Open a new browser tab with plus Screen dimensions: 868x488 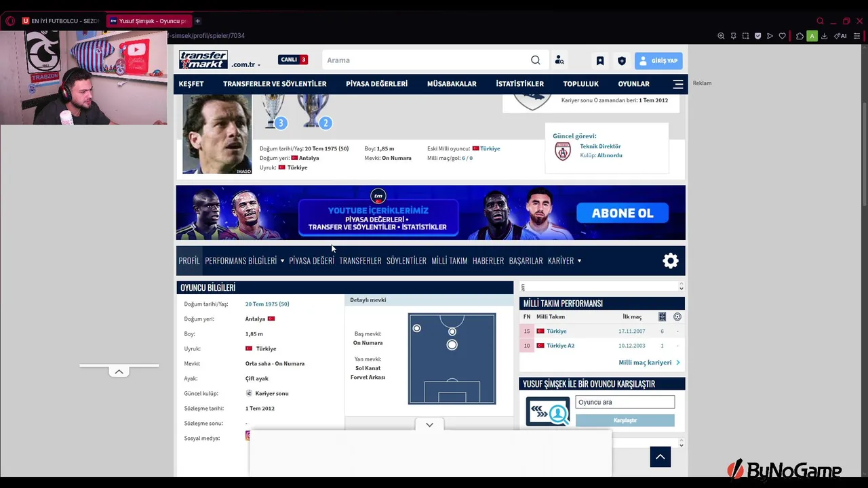(x=197, y=21)
